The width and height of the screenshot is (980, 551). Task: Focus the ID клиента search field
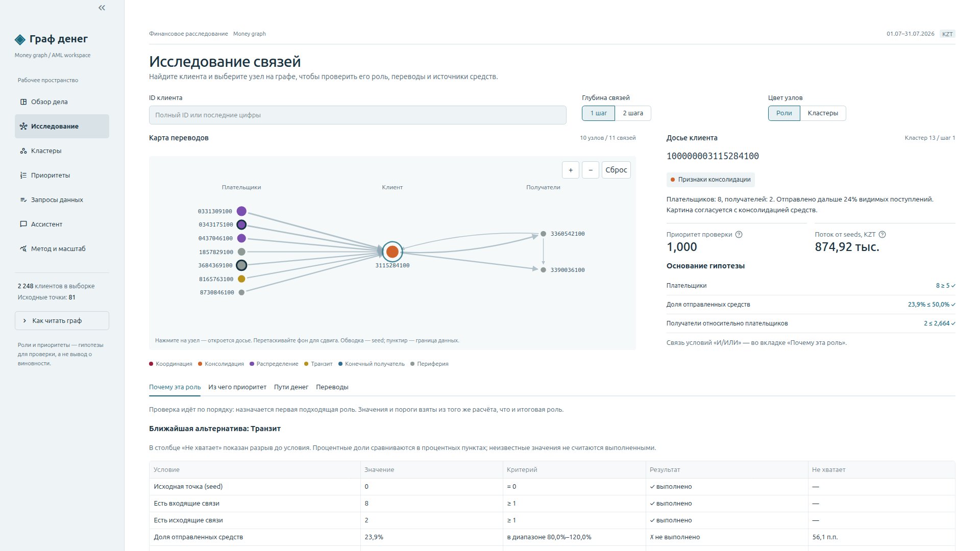[x=358, y=115]
